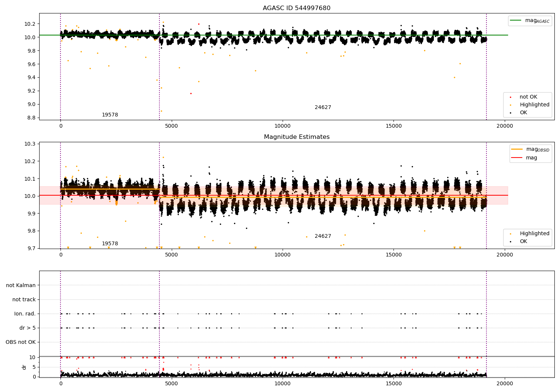Click the plot title AGASC ID 544997680
This screenshot has width=560, height=392.
click(x=296, y=8)
